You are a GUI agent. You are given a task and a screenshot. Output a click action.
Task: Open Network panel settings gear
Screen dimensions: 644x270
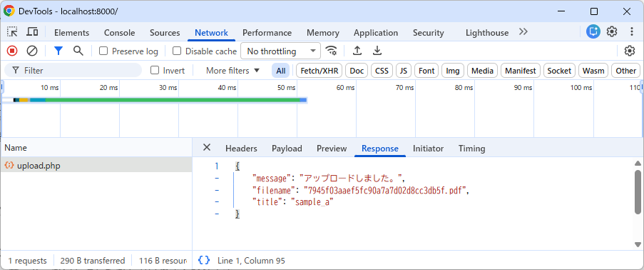pos(630,51)
